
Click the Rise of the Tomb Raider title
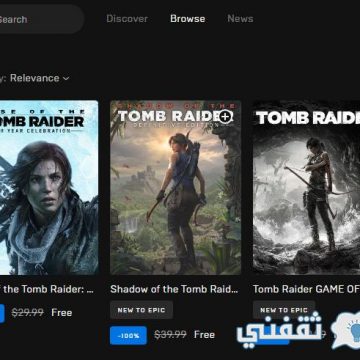pos(47,289)
